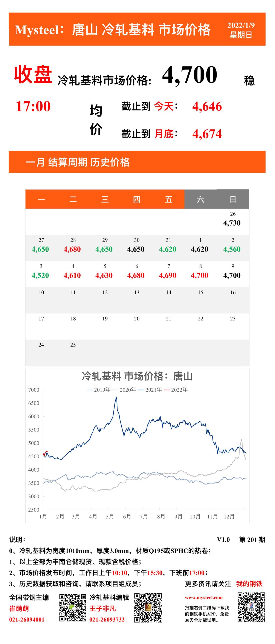Click the red 我的钢铁 text
Viewport: 275px width, 644px height.
click(x=249, y=584)
